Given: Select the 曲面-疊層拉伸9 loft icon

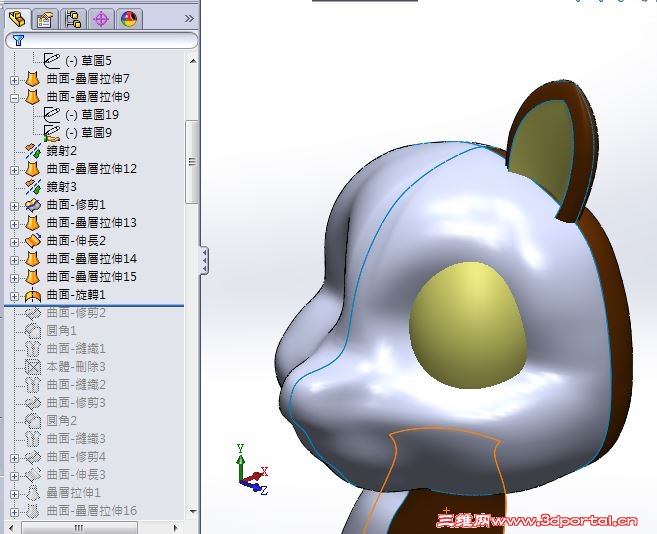Looking at the screenshot, I should (32, 97).
